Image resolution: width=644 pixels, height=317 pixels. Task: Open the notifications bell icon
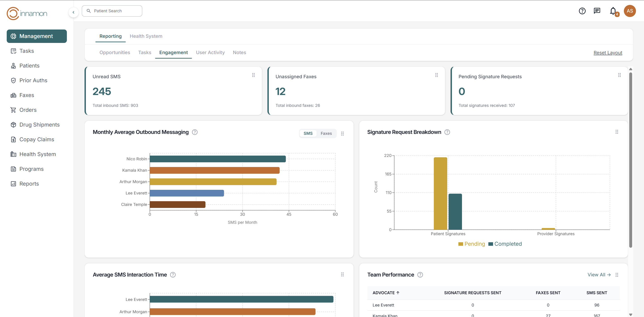pyautogui.click(x=613, y=11)
